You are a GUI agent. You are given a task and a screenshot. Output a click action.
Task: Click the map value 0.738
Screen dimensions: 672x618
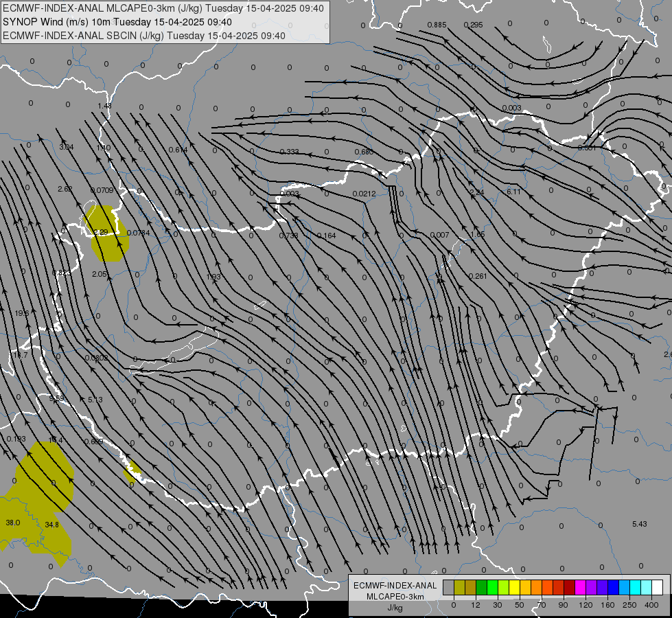(x=288, y=236)
